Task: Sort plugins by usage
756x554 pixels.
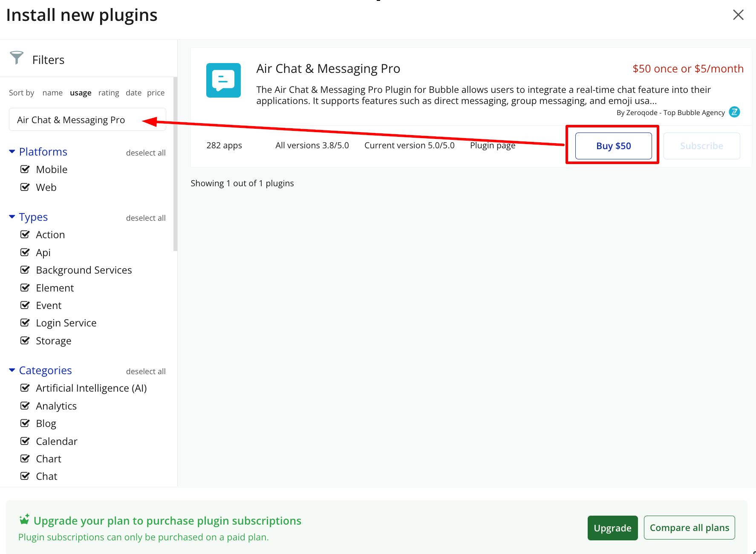Action: tap(81, 92)
